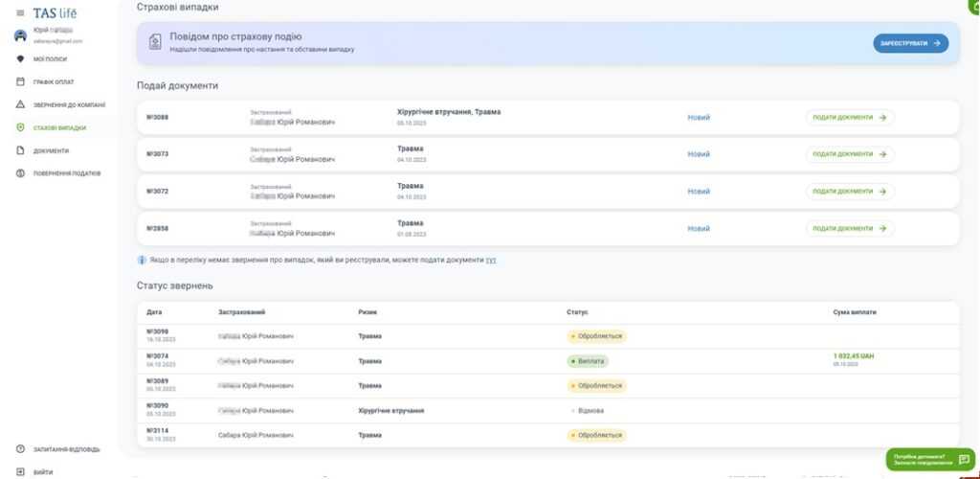Click the warning triangle icon for Звернення до компанії
This screenshot has width=980, height=479.
[x=20, y=104]
